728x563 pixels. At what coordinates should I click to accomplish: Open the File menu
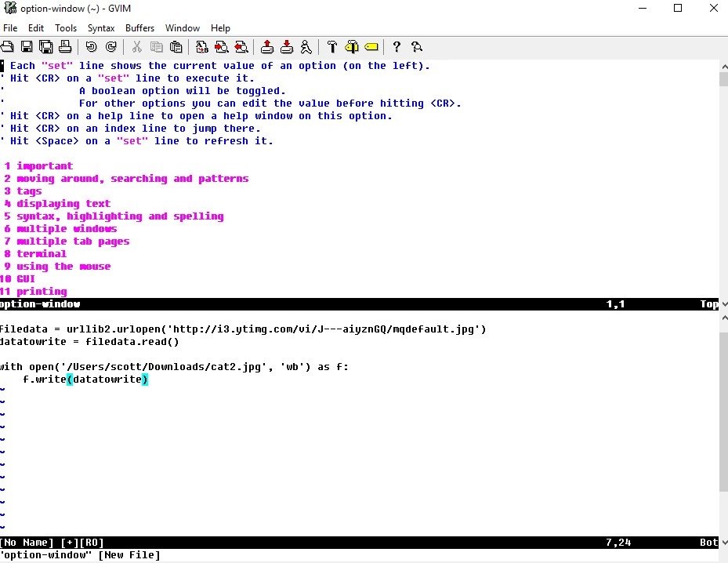10,28
